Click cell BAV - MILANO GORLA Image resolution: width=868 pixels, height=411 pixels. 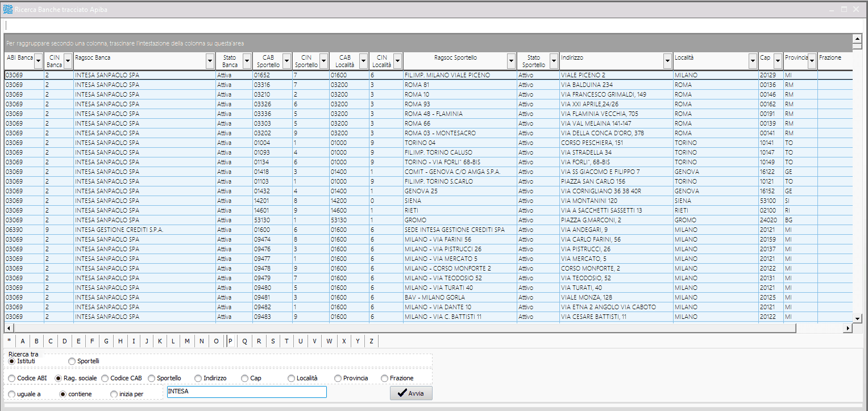coord(460,297)
